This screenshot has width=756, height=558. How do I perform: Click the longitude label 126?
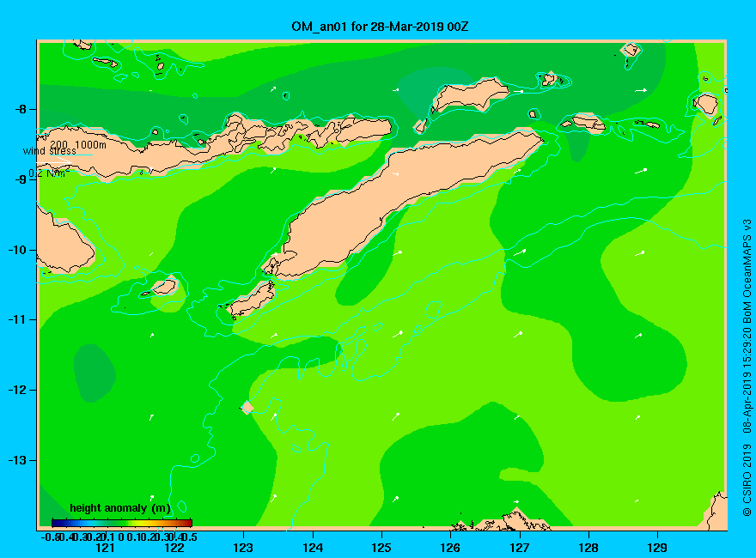tap(450, 548)
